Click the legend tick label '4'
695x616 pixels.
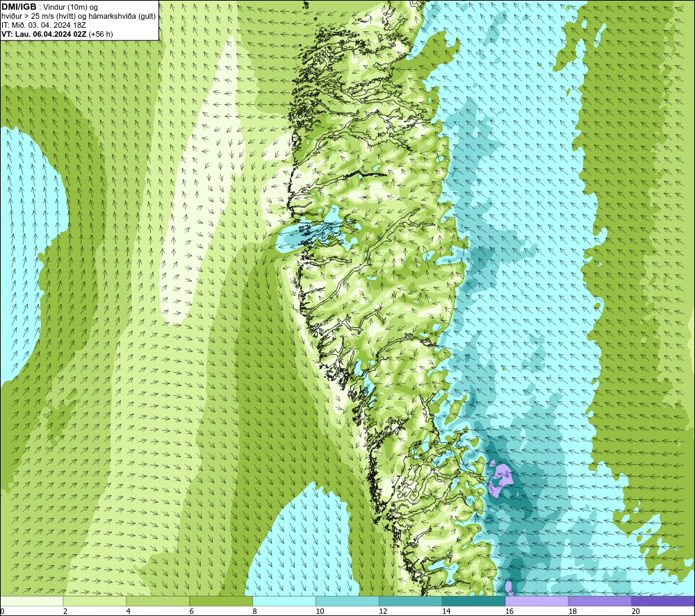[129, 611]
